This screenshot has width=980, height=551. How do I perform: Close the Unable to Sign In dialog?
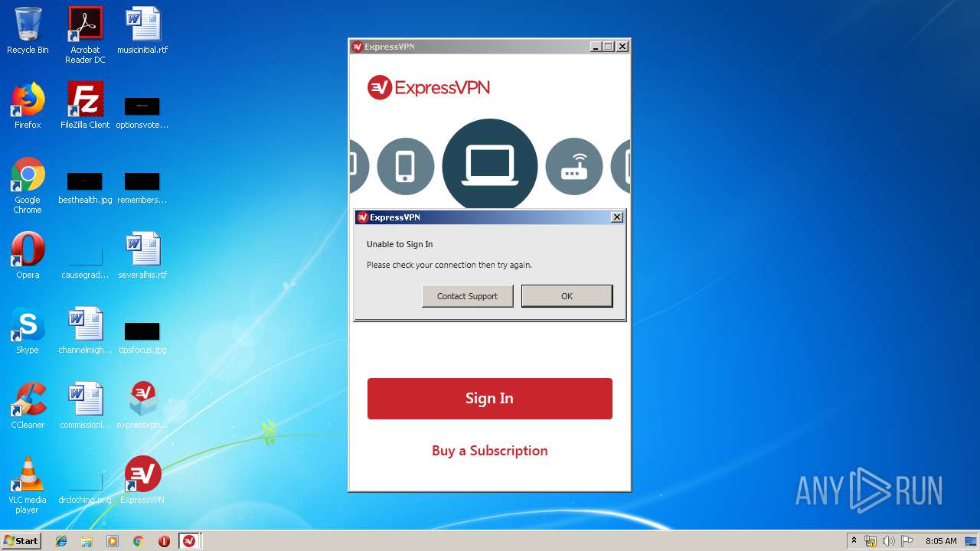[x=617, y=217]
